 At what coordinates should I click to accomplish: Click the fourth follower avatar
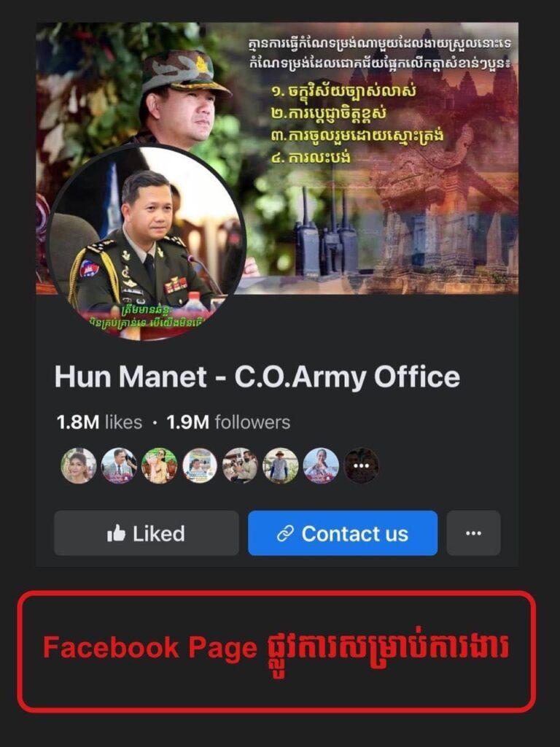click(x=200, y=465)
